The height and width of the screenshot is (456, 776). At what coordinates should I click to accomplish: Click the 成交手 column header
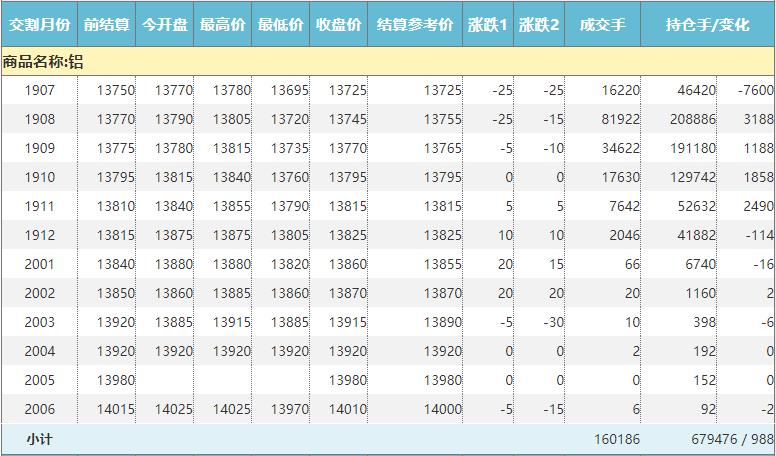tap(602, 24)
